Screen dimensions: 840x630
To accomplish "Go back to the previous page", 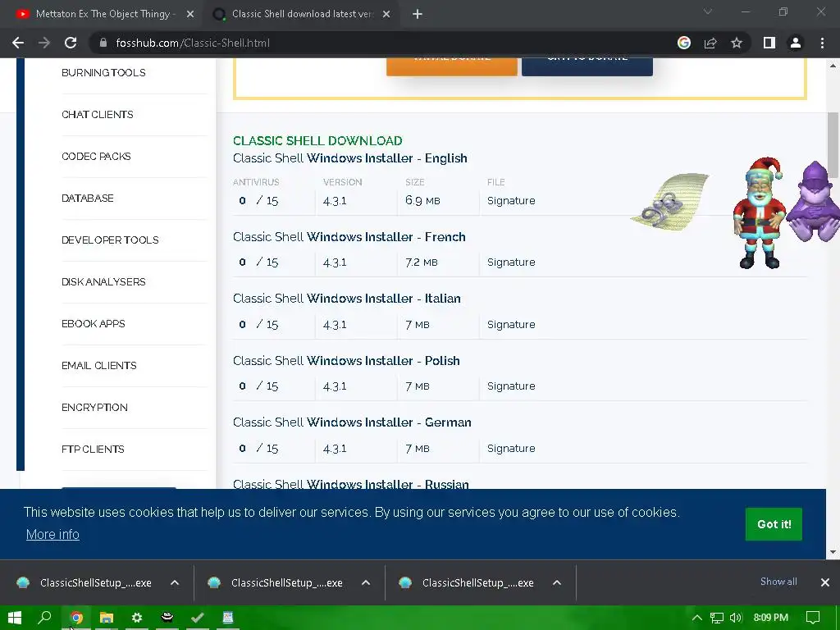I will 18,43.
